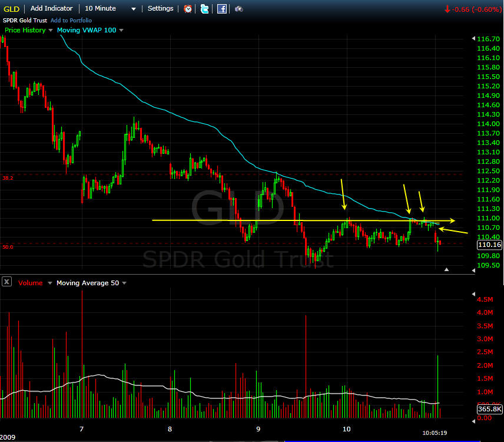Click bottom arrow marker on volume axis

(473, 421)
